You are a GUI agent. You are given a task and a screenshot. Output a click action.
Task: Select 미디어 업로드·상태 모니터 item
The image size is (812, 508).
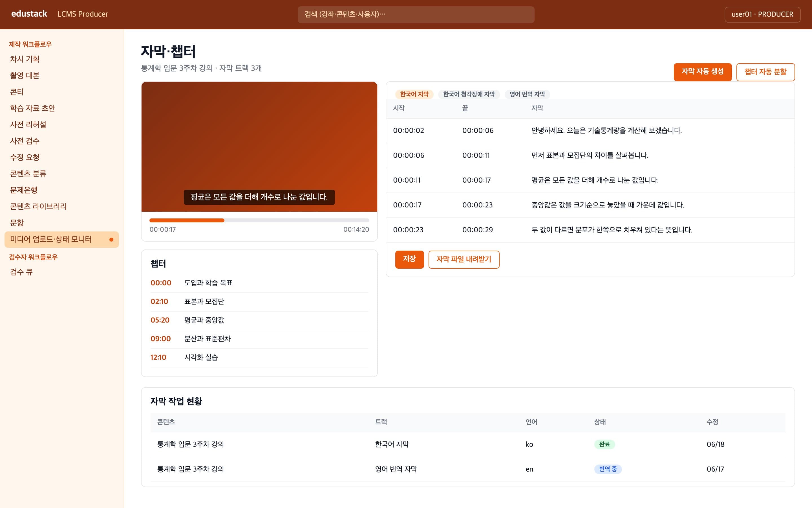(x=62, y=240)
